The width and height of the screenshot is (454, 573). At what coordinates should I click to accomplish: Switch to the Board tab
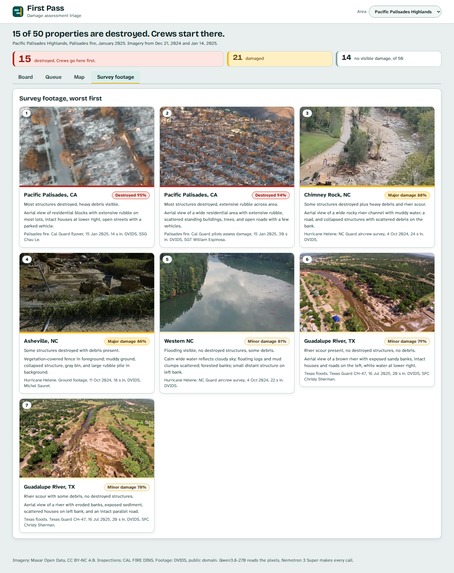click(26, 77)
